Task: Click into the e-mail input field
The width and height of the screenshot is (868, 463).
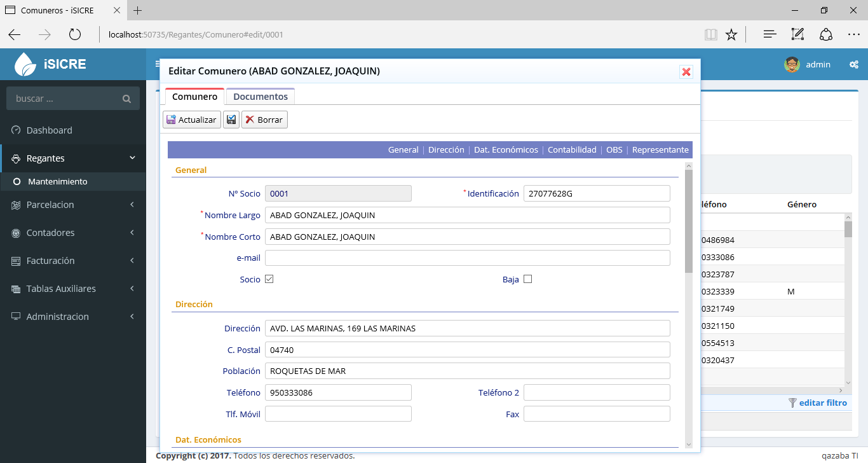Action: [x=467, y=258]
